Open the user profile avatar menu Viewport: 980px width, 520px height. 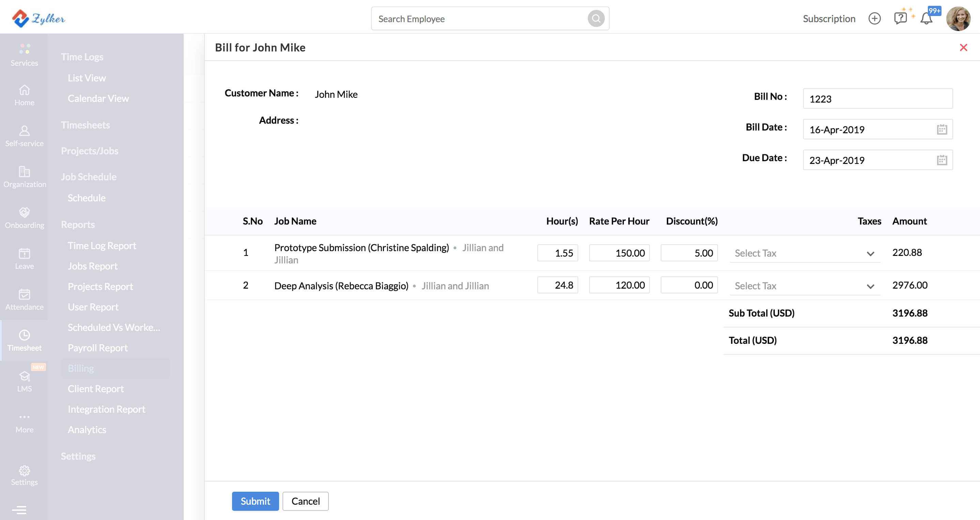click(x=958, y=19)
